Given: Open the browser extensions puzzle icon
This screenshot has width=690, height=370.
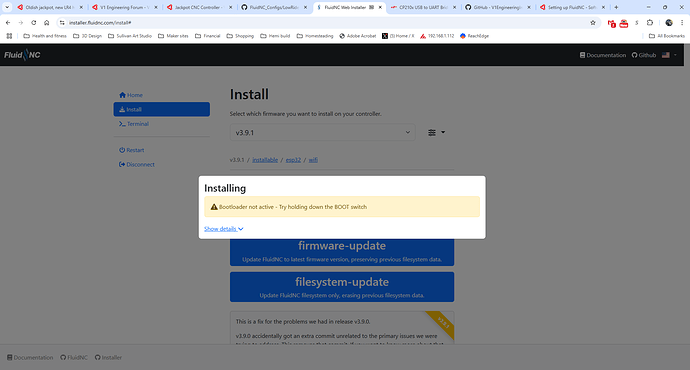Looking at the screenshot, I should [650, 23].
